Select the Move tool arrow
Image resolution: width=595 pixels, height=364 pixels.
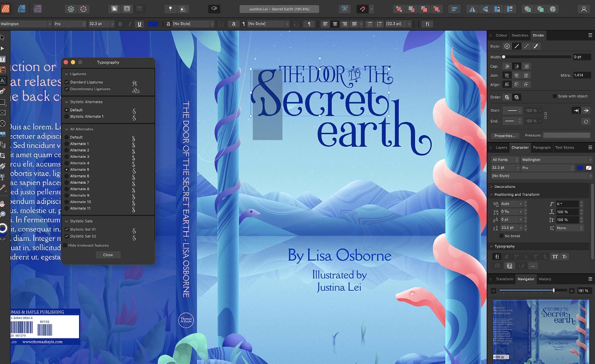click(3, 38)
